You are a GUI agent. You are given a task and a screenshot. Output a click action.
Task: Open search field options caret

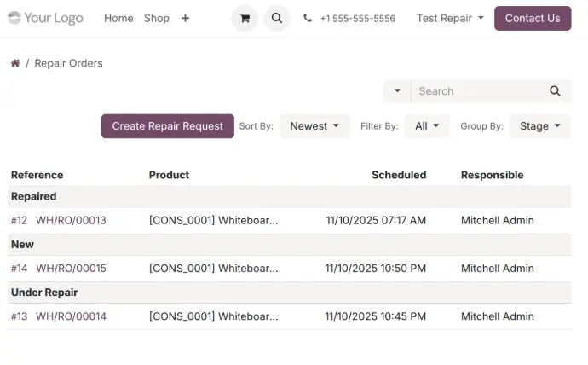click(397, 91)
